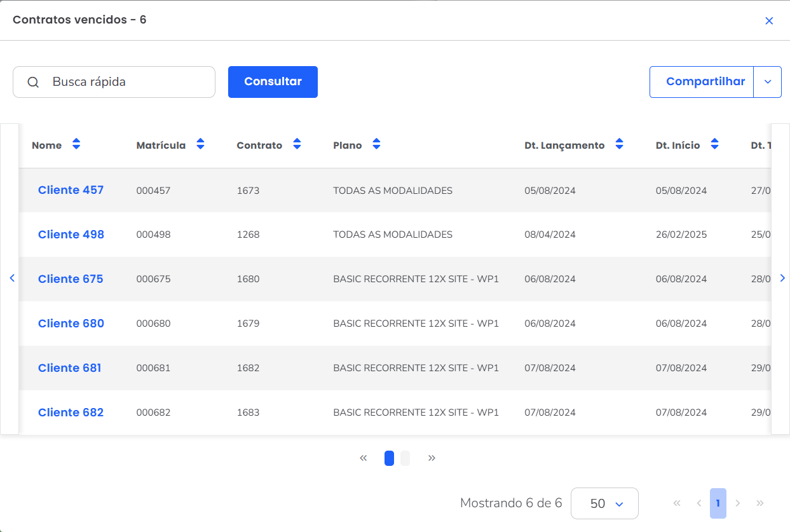Jump to last column group with double chevron
Viewport: 790px width, 532px height.
(432, 458)
